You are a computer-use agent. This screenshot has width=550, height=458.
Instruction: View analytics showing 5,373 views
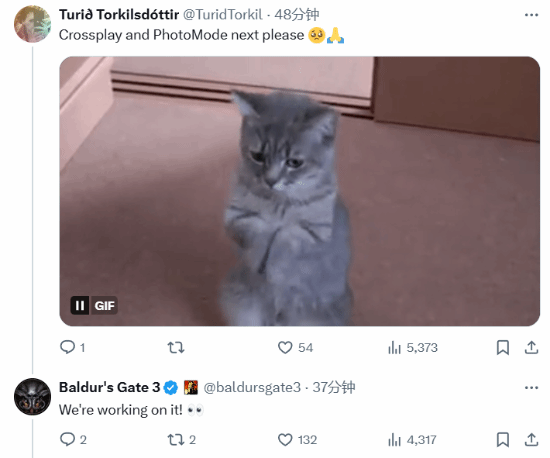pos(412,348)
